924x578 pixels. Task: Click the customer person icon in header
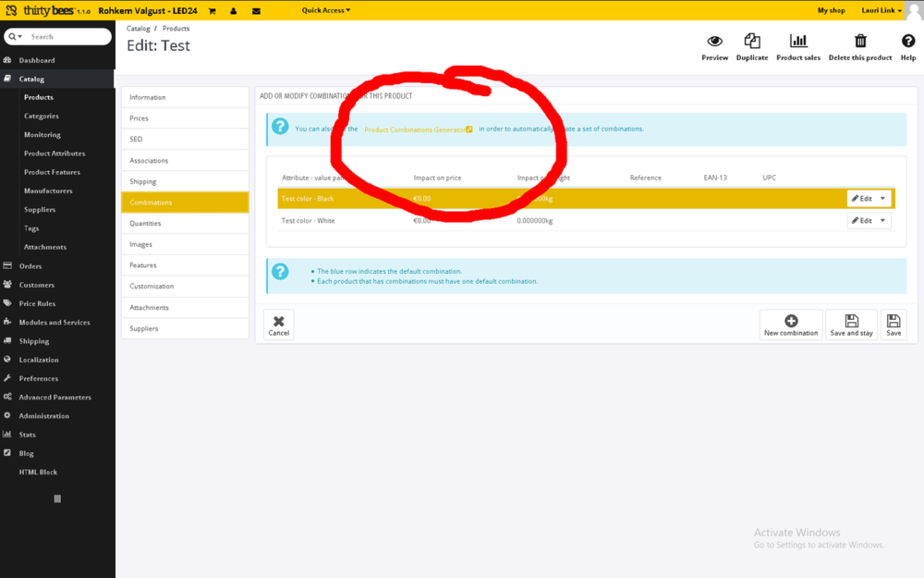233,10
